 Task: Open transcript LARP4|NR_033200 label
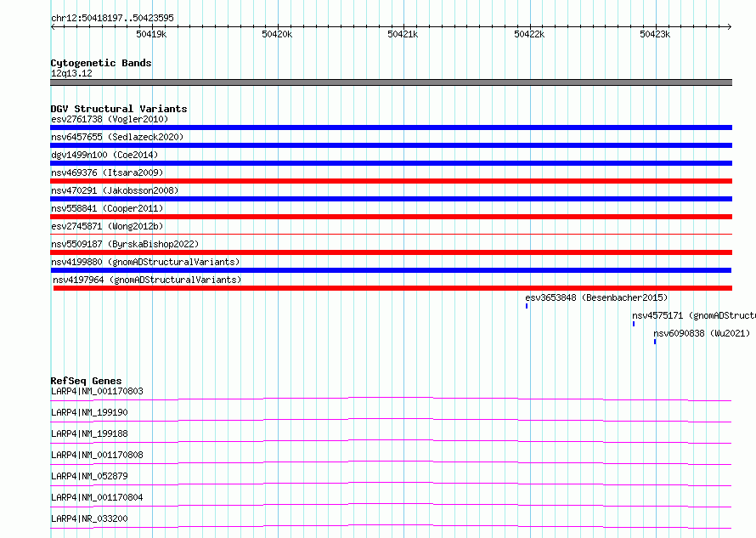click(89, 518)
